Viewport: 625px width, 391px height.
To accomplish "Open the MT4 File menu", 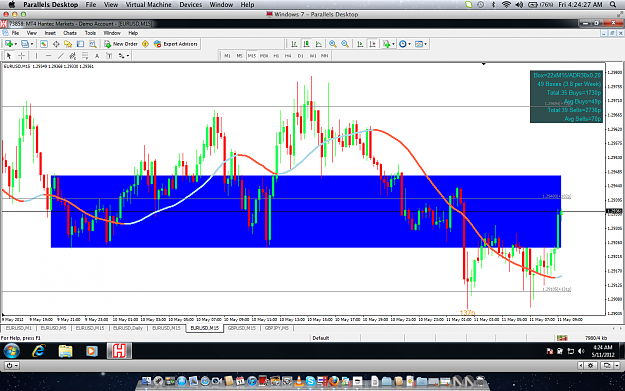I will [x=15, y=33].
